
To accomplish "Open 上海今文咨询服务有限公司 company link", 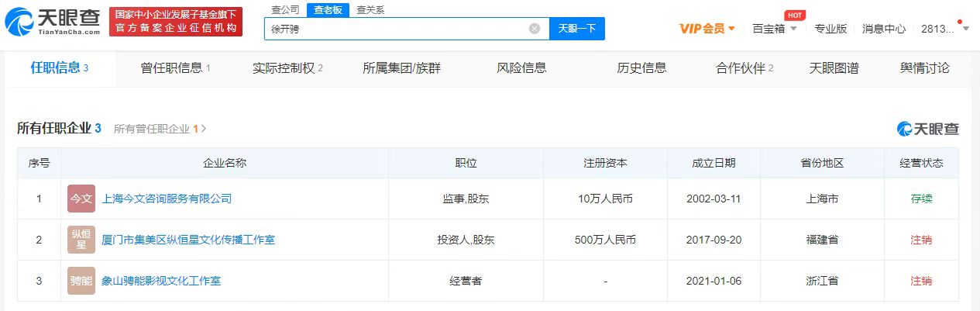I will [x=167, y=199].
